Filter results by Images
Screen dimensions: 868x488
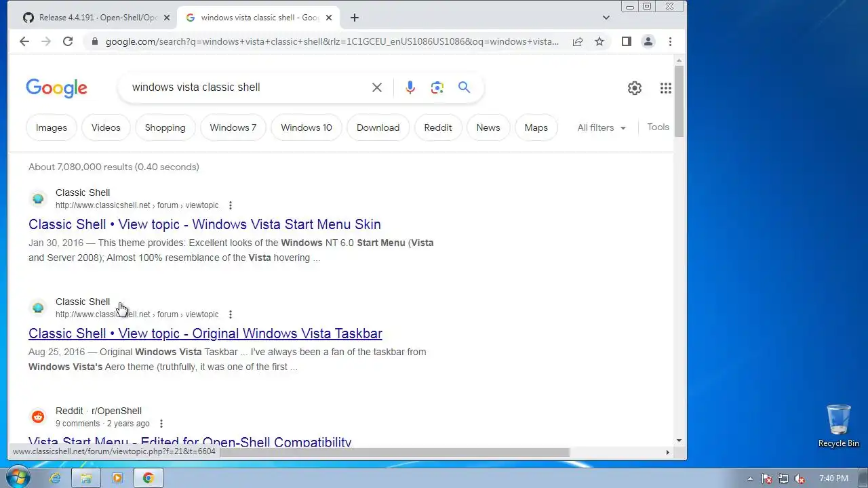[52, 127]
